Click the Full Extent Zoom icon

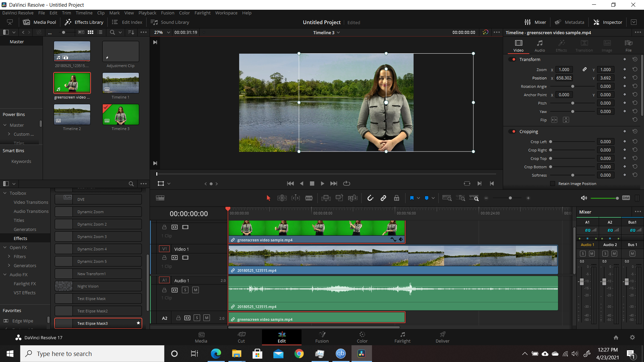click(x=447, y=198)
